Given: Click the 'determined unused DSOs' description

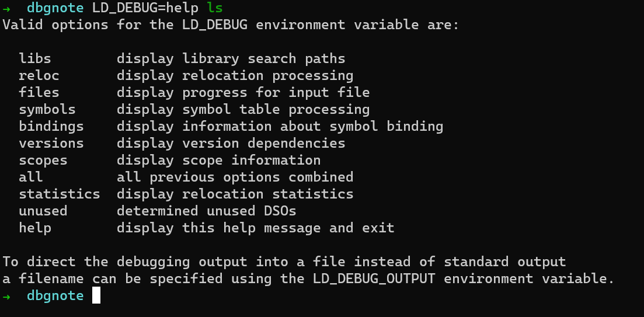Looking at the screenshot, I should click(x=207, y=211).
